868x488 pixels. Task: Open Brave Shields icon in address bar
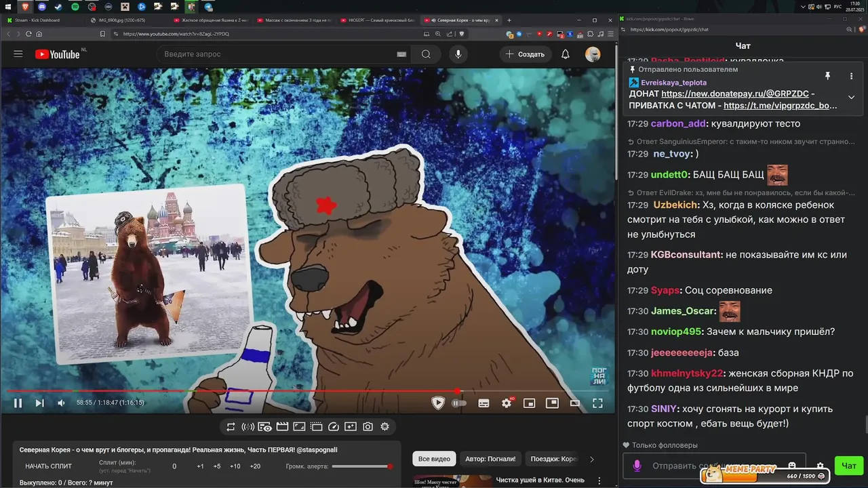point(462,34)
